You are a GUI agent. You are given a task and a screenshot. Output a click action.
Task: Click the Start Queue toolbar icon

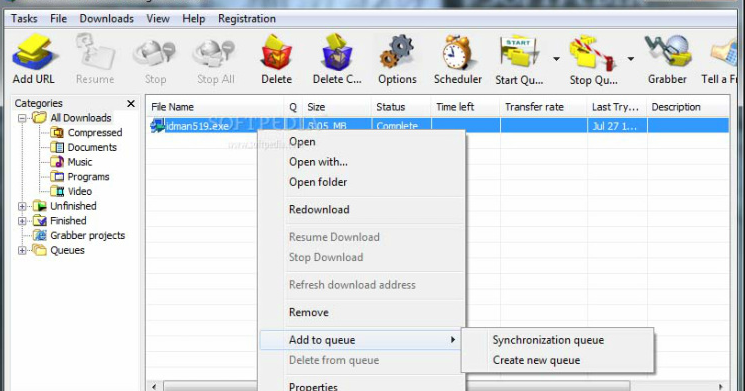pyautogui.click(x=519, y=51)
